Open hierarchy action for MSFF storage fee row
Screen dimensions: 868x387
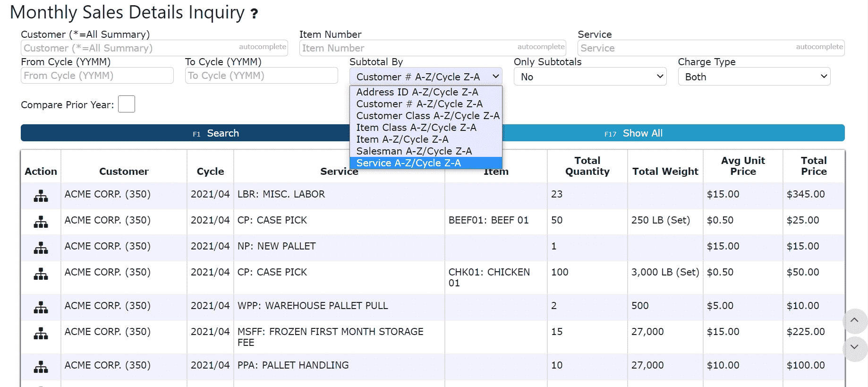[41, 333]
